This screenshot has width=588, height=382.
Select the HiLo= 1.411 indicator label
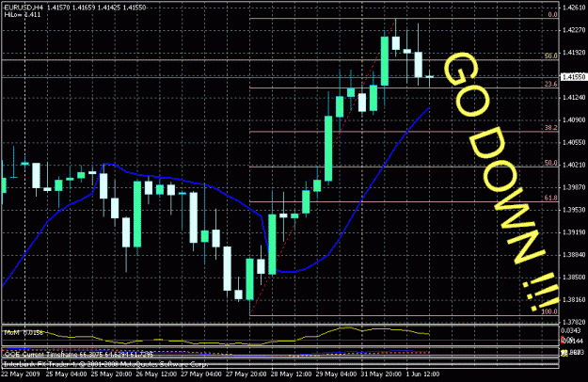[23, 15]
